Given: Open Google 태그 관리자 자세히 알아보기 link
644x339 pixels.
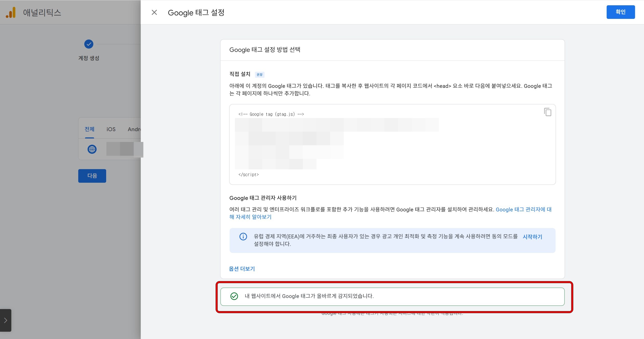Looking at the screenshot, I should [x=523, y=210].
